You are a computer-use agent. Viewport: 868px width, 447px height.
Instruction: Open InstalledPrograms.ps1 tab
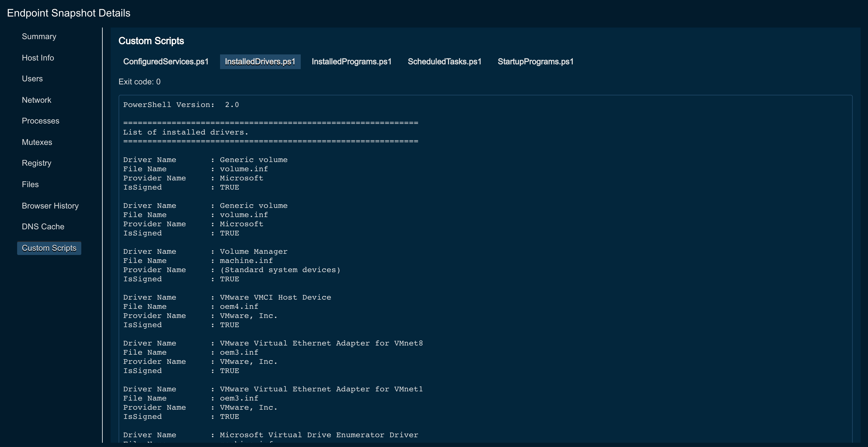pyautogui.click(x=351, y=62)
